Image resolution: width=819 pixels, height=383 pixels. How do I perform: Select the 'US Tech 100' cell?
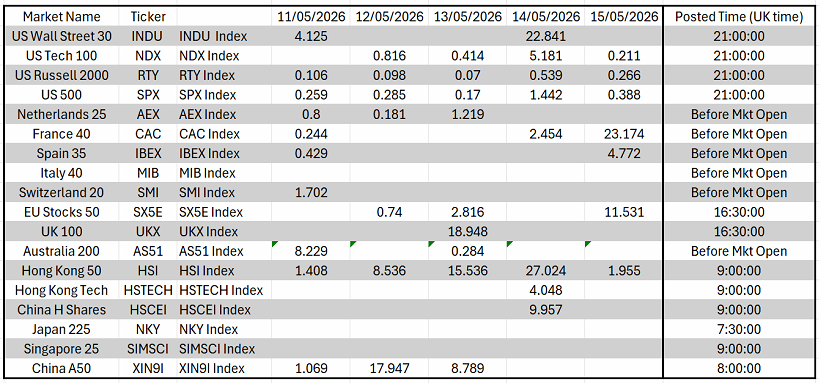[62, 56]
